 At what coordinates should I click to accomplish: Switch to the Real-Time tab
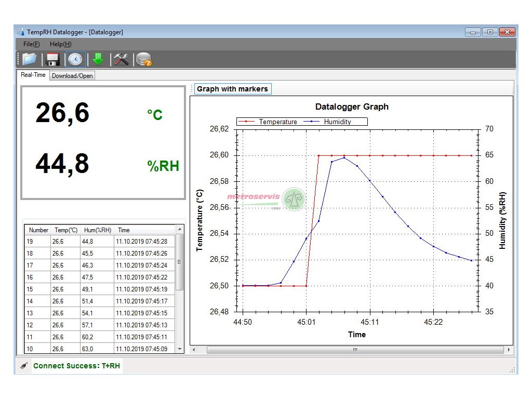click(x=33, y=75)
